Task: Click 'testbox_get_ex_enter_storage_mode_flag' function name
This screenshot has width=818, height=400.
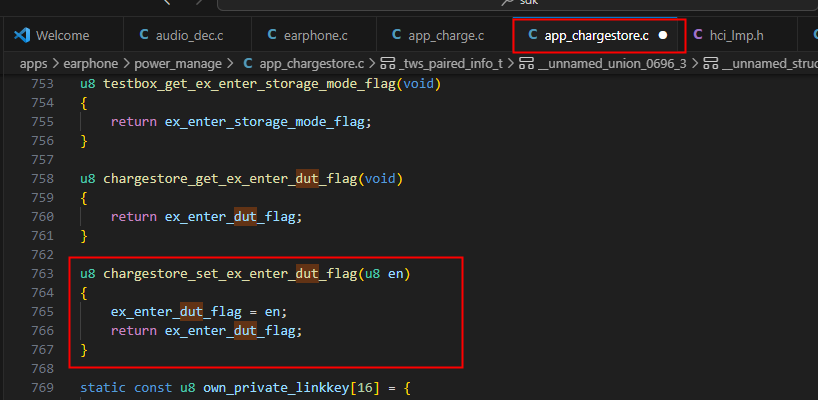Action: 249,84
